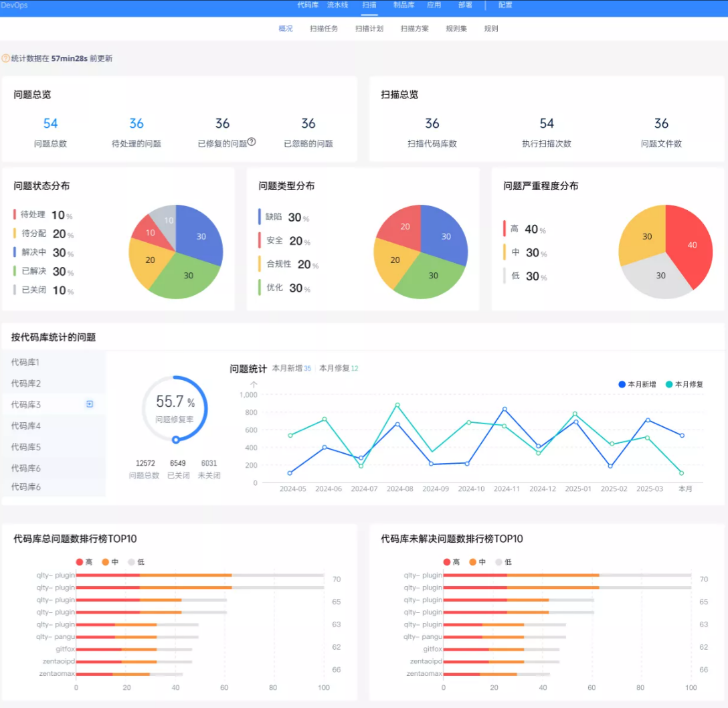Click the 55.7% issue fix rate progress ring
Viewport: 728px width, 708px height.
[177, 410]
